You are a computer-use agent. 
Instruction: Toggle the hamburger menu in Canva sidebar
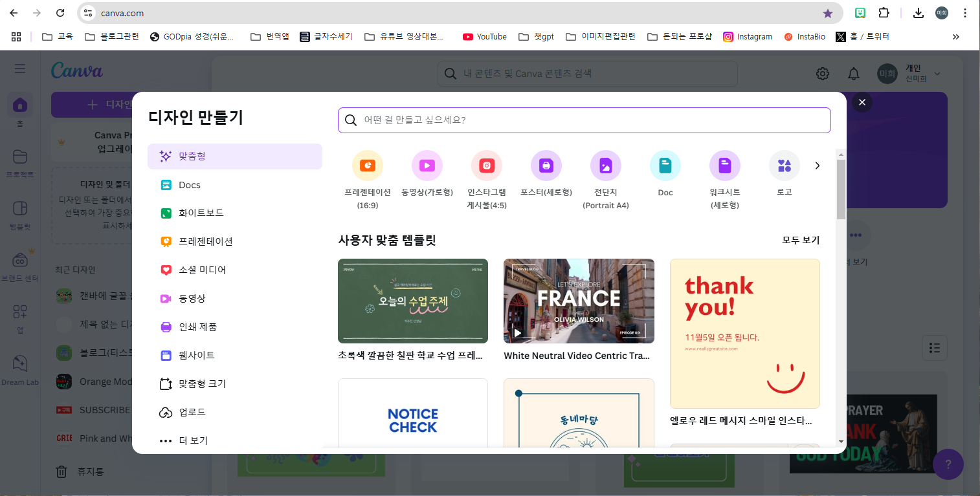tap(20, 69)
